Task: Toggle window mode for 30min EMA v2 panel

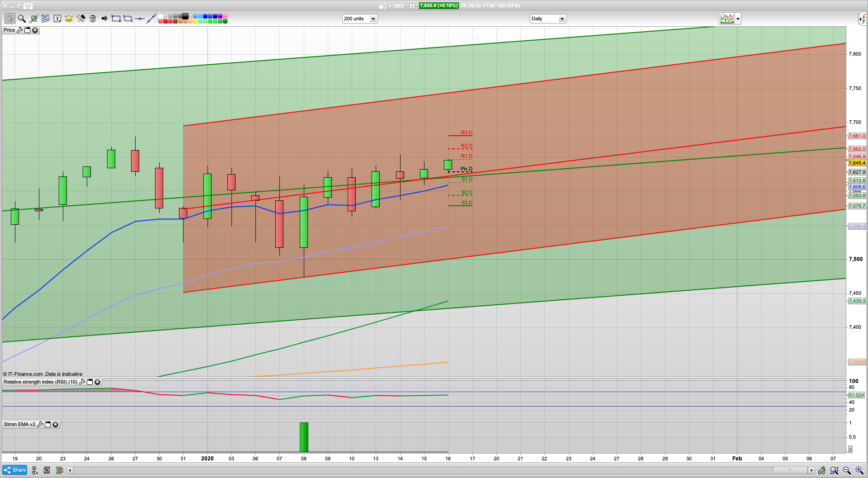Action: click(47, 425)
